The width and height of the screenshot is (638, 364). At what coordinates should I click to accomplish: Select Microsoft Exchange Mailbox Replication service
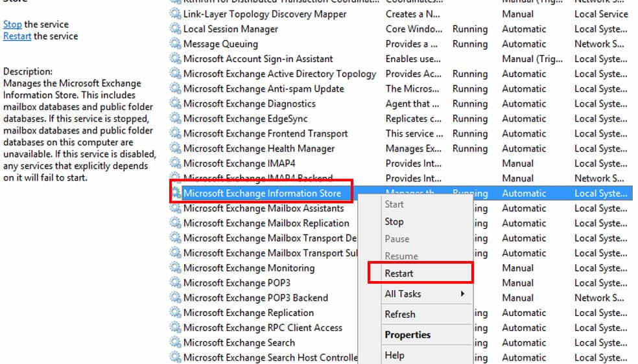tap(266, 223)
